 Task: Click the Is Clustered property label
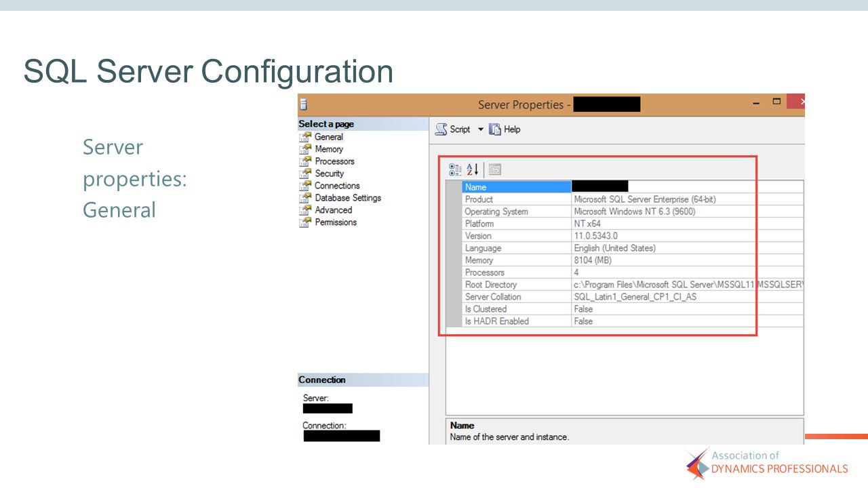click(x=486, y=309)
